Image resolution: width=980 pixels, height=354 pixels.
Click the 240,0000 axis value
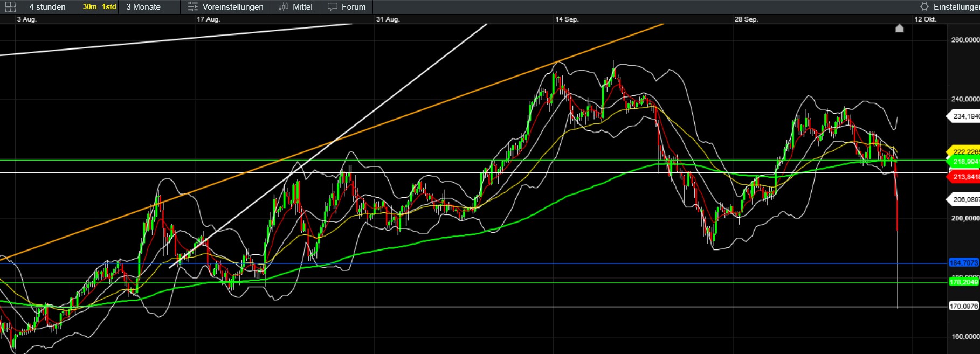965,99
